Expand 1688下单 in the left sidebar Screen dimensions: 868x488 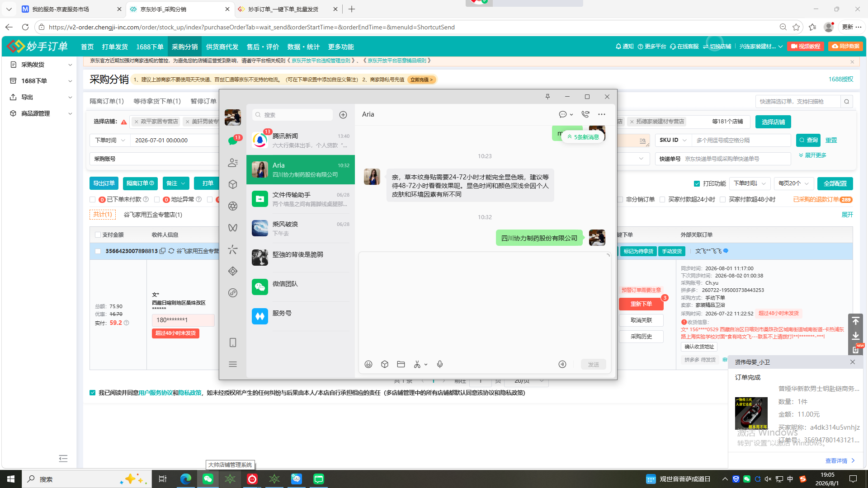pos(41,81)
